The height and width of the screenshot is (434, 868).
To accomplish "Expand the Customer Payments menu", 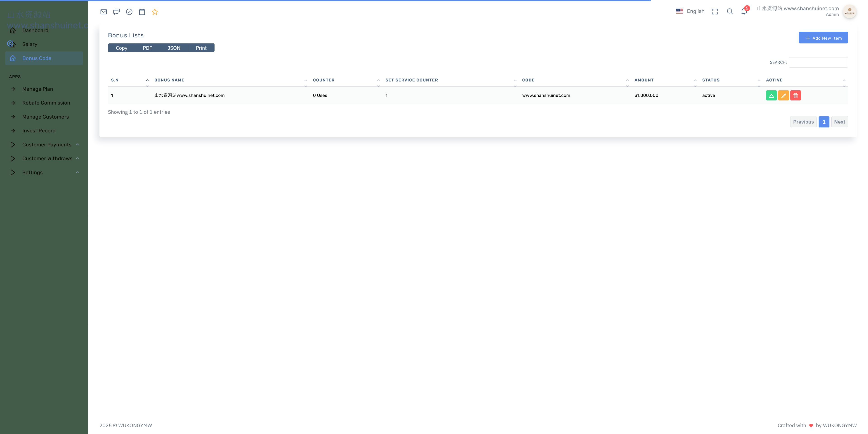I will (47, 144).
